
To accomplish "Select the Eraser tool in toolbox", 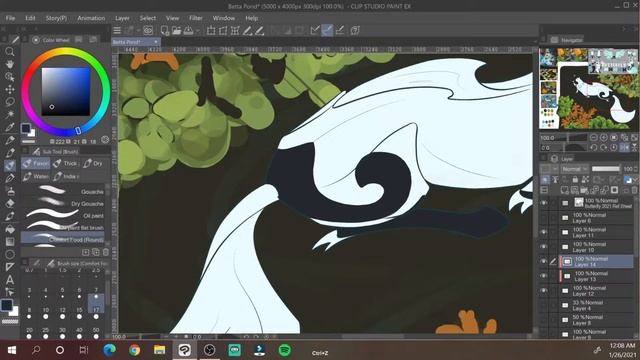I will click(x=10, y=203).
